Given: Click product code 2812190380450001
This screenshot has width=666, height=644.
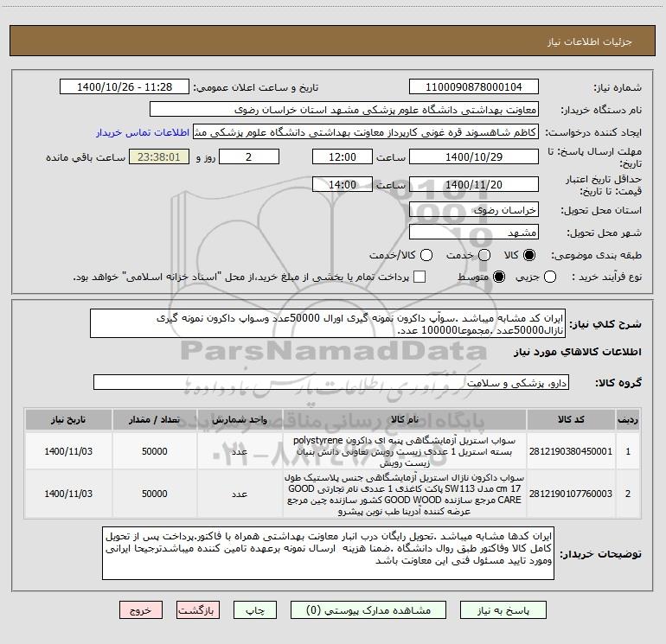Looking at the screenshot, I should click(571, 451).
